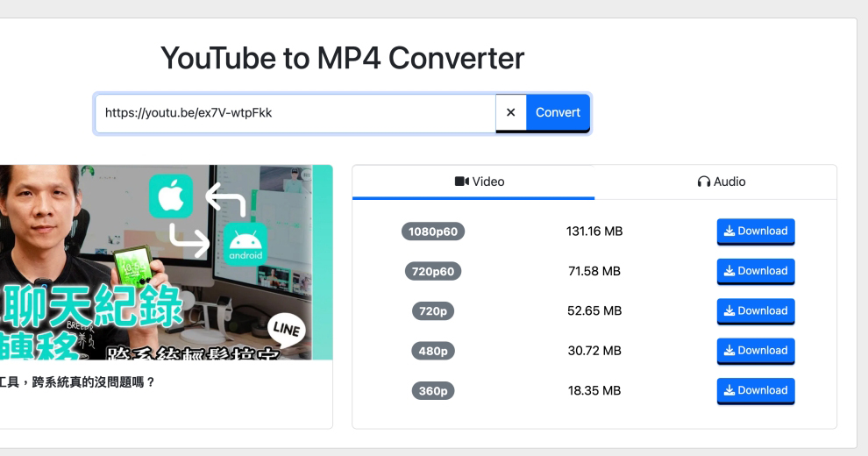Click the YouTube to MP4 Converter heading
868x456 pixels.
[x=342, y=58]
